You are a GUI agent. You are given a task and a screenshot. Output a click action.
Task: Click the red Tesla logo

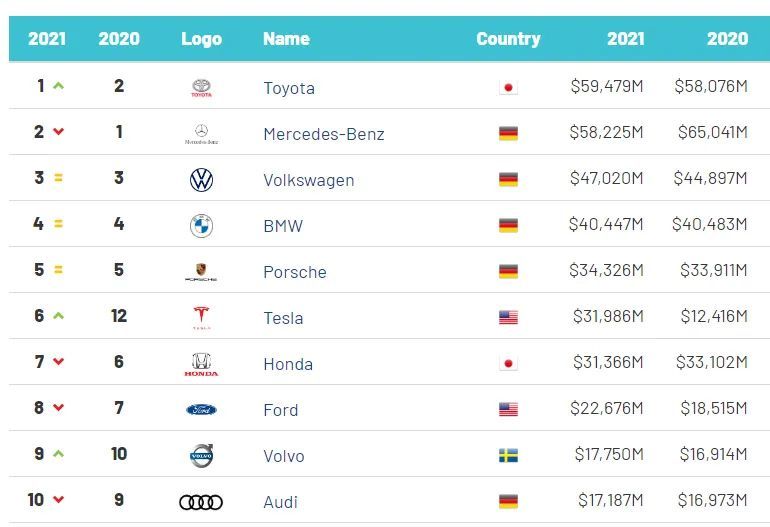point(201,318)
